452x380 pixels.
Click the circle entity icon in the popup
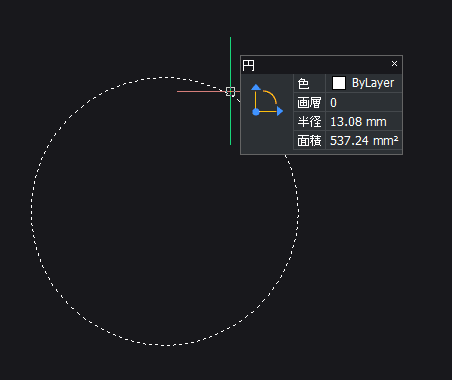coord(267,100)
